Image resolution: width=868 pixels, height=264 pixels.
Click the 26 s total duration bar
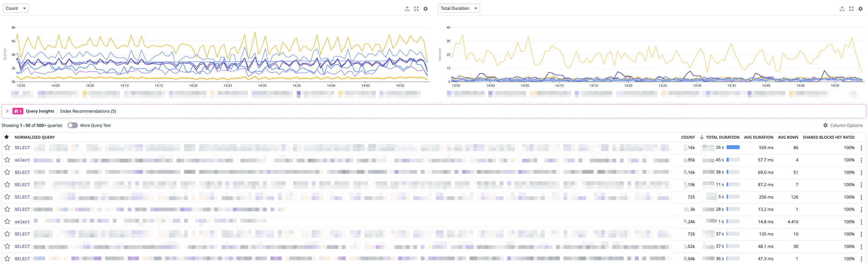point(732,148)
